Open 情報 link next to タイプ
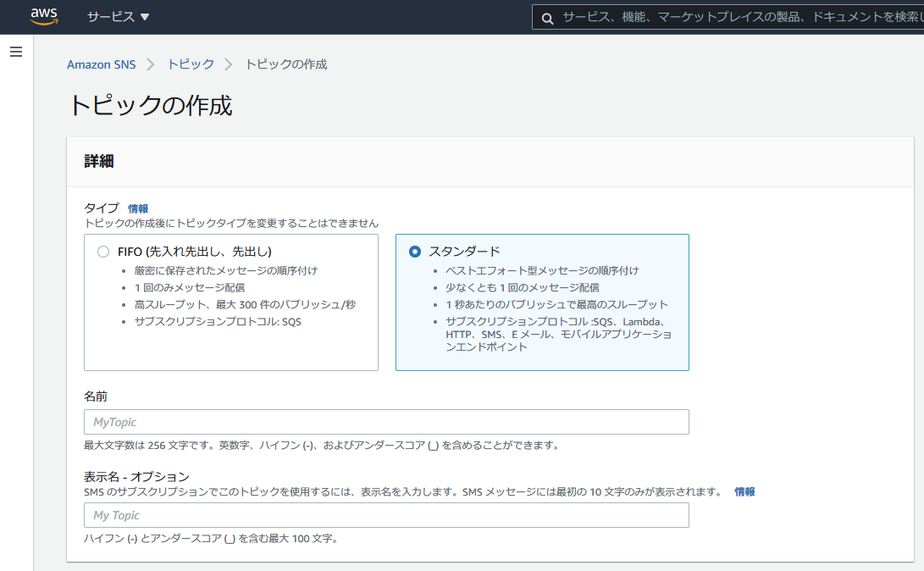 138,208
